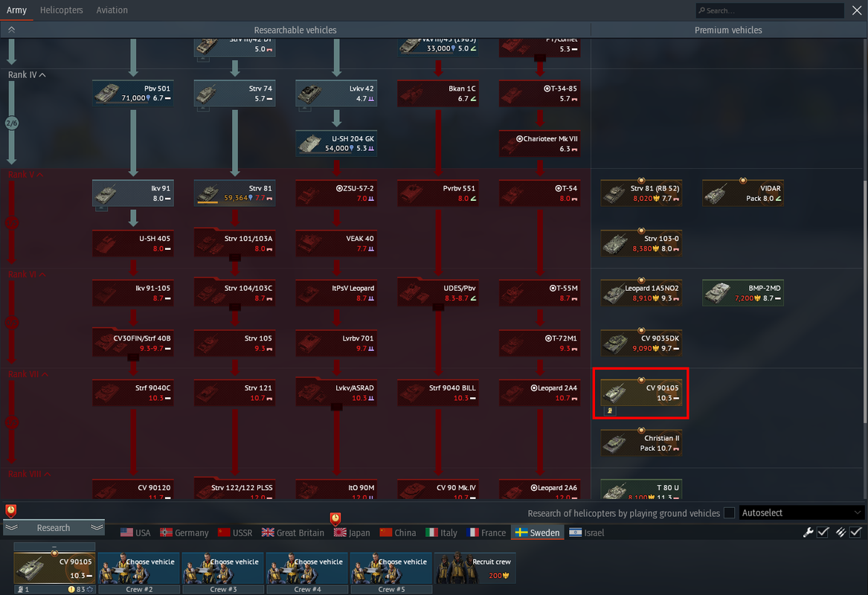Close the research tree window

pyautogui.click(x=857, y=10)
